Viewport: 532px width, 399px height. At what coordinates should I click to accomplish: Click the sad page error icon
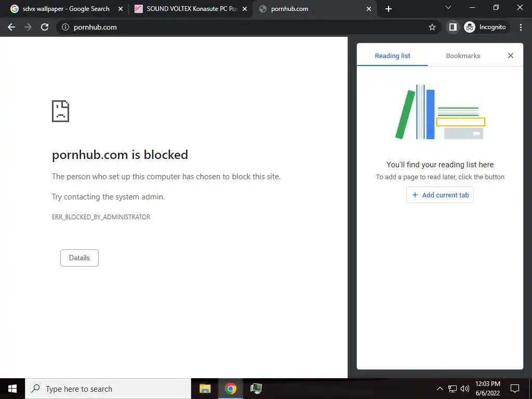click(60, 111)
